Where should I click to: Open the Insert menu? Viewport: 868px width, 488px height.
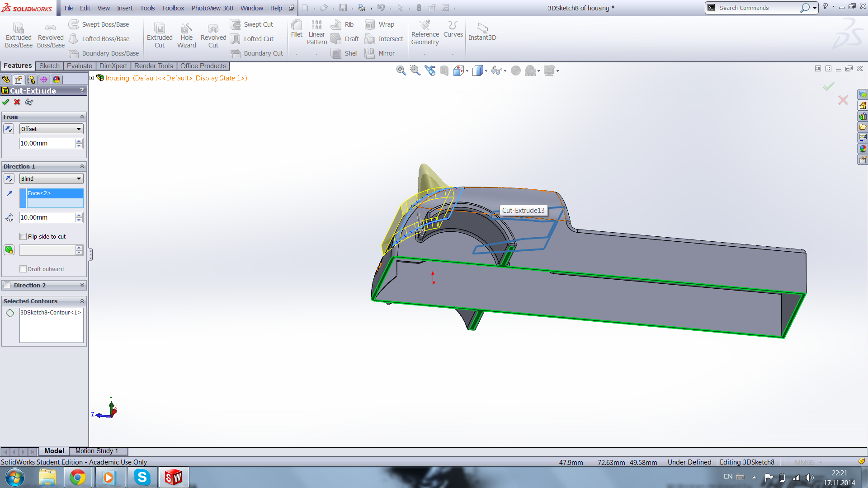click(124, 8)
